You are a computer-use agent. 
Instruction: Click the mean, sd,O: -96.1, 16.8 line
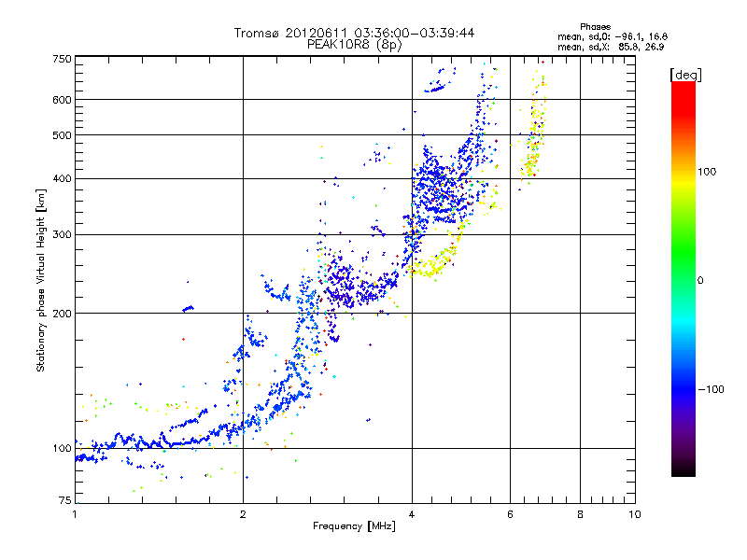tap(613, 36)
